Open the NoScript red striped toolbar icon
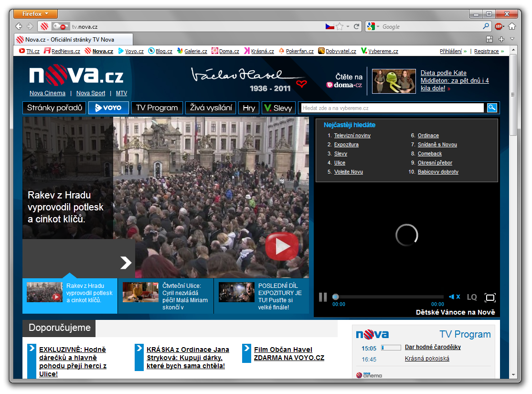This screenshot has width=532, height=394. pyautogui.click(x=44, y=26)
